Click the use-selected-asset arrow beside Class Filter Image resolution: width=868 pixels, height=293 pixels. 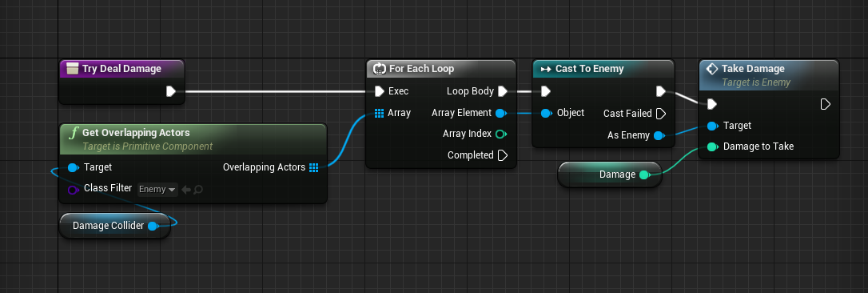point(186,190)
